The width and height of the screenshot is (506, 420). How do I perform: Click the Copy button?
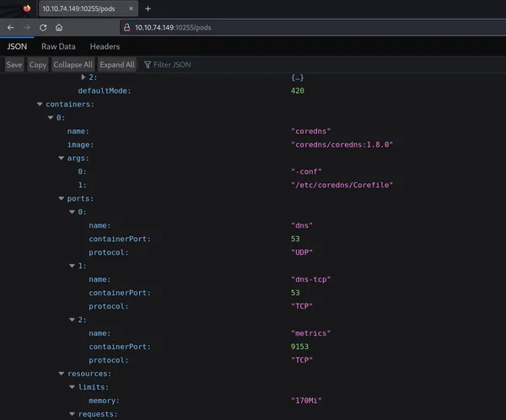click(x=38, y=64)
